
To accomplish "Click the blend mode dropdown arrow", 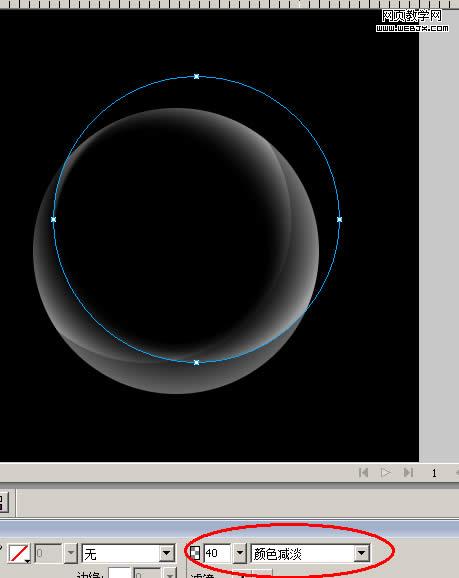I will coord(361,553).
